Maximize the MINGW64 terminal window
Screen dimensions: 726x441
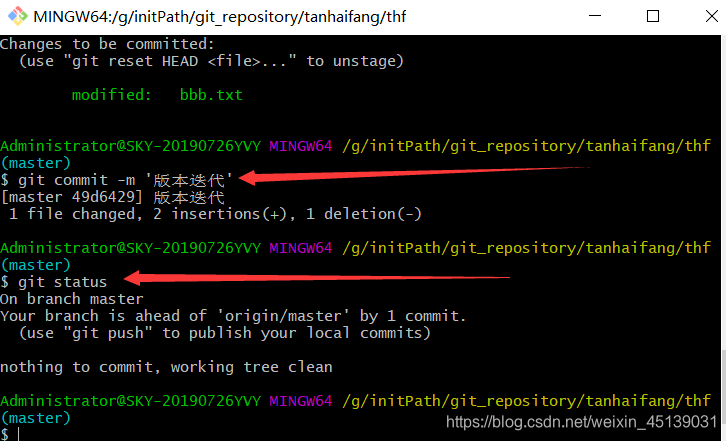point(653,17)
